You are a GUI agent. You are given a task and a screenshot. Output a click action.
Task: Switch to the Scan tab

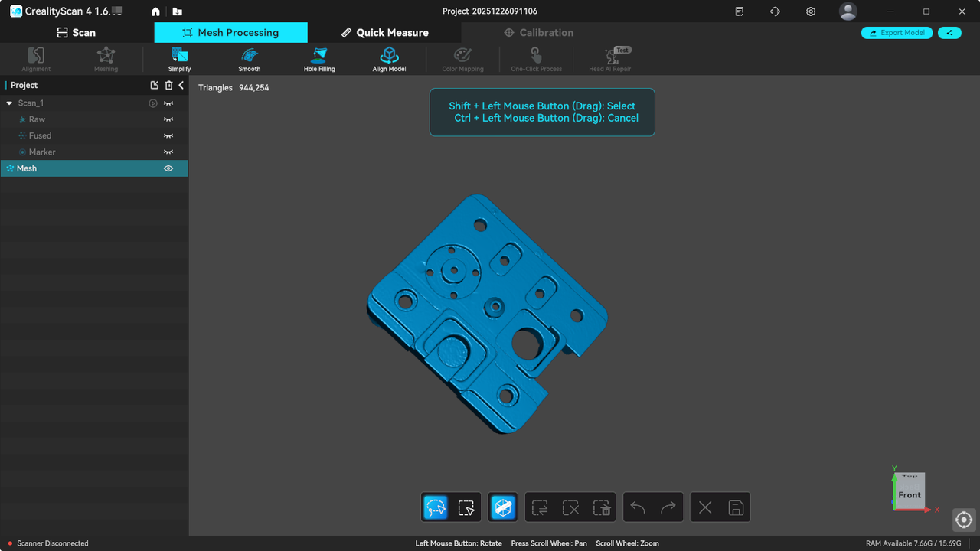[77, 33]
